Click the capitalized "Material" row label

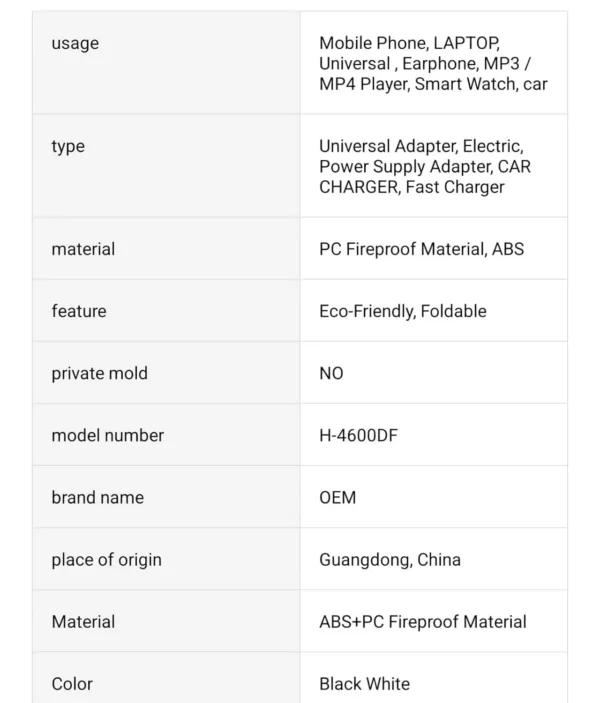point(83,621)
